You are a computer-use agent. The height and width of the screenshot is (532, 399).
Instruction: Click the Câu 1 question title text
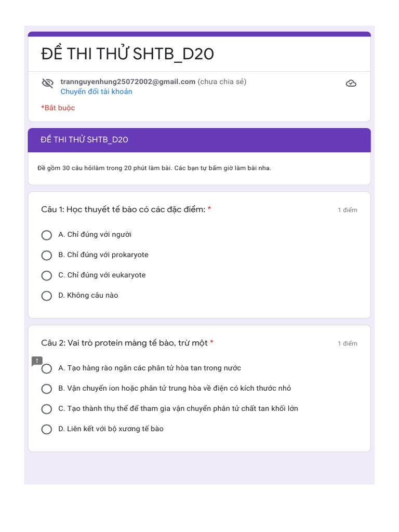pos(123,209)
